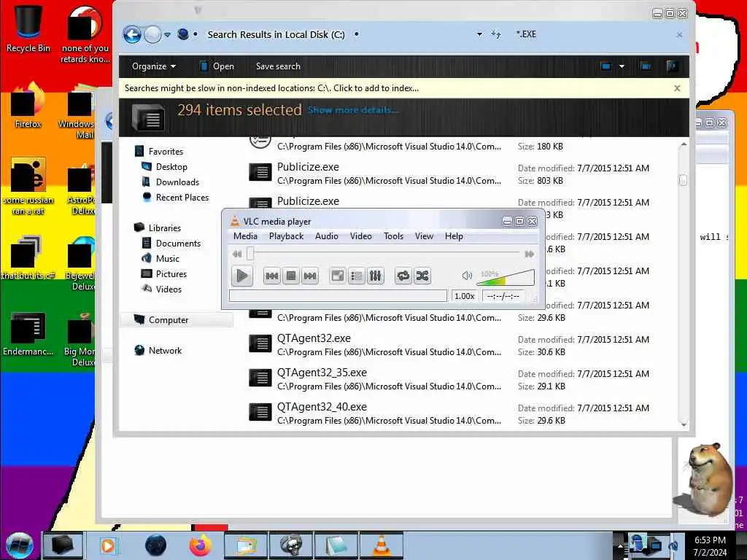Open the VLC Media menu

click(245, 236)
